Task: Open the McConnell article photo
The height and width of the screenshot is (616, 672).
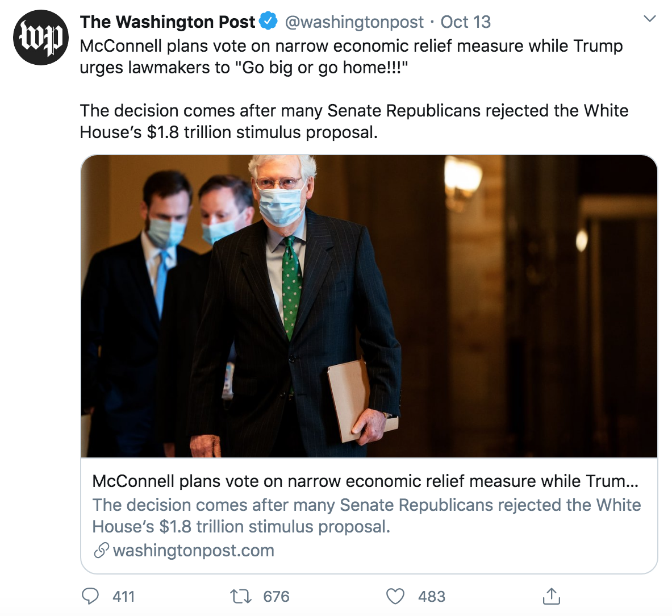Action: 369,306
